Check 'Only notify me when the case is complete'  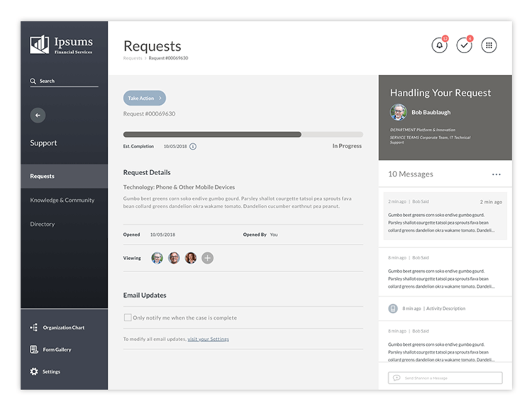[x=128, y=318]
